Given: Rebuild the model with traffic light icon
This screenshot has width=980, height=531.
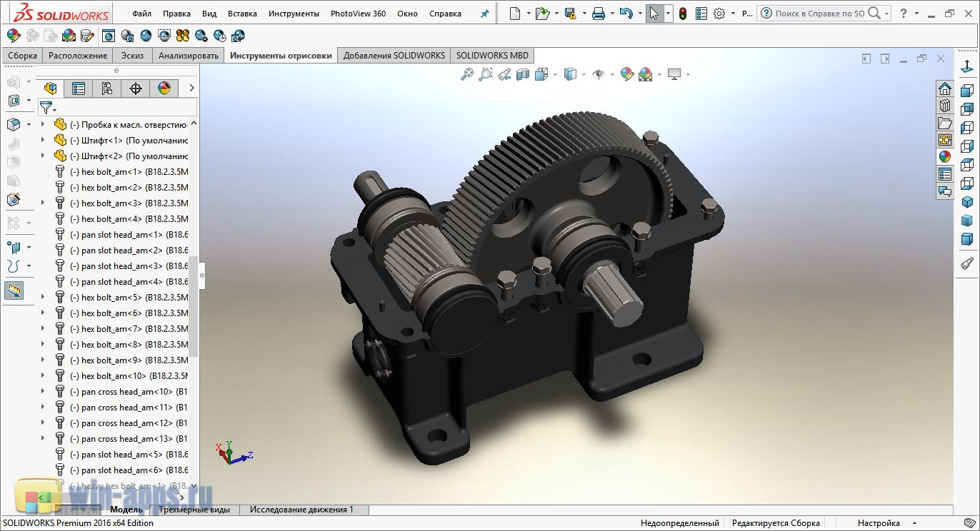Looking at the screenshot, I should [x=683, y=14].
